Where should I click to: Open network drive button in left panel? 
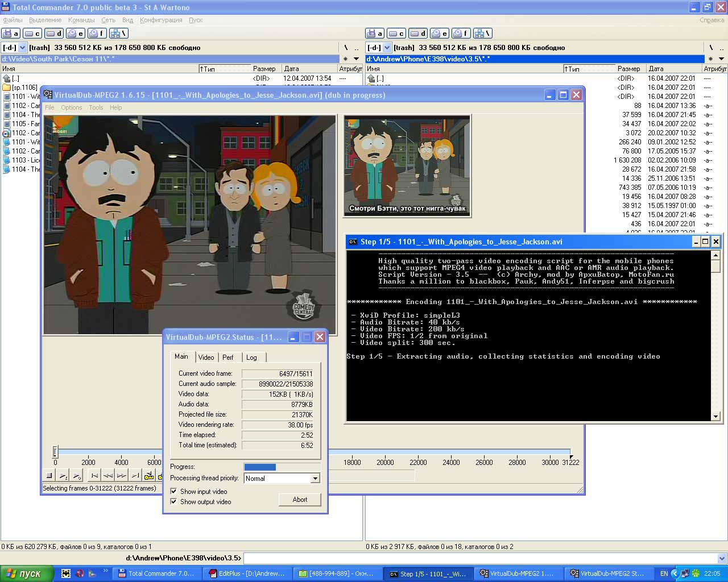pyautogui.click(x=119, y=34)
